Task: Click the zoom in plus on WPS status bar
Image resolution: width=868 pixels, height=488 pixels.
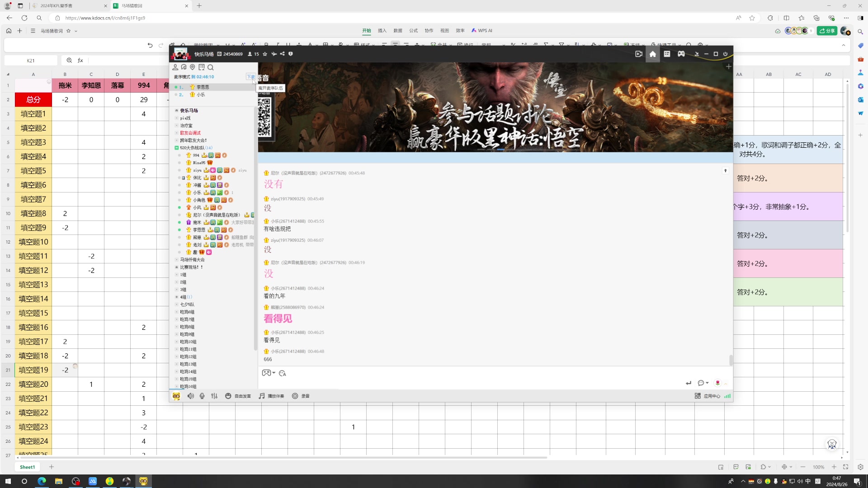Action: [x=834, y=467]
